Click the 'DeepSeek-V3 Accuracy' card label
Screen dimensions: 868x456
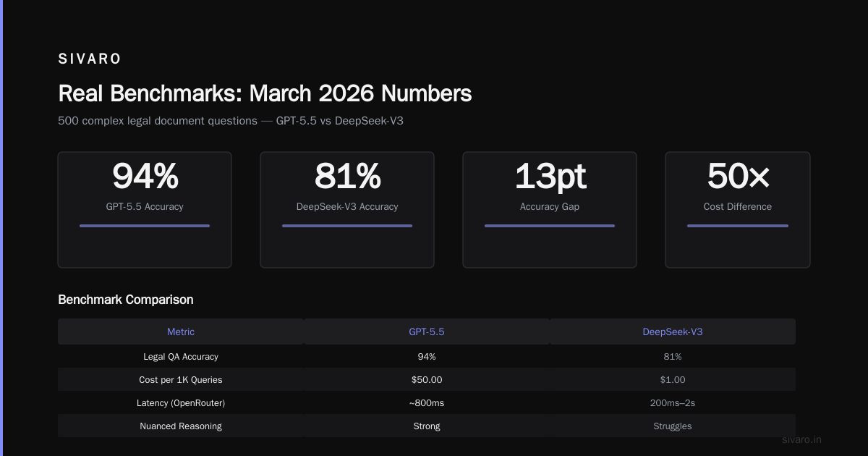pyautogui.click(x=347, y=206)
